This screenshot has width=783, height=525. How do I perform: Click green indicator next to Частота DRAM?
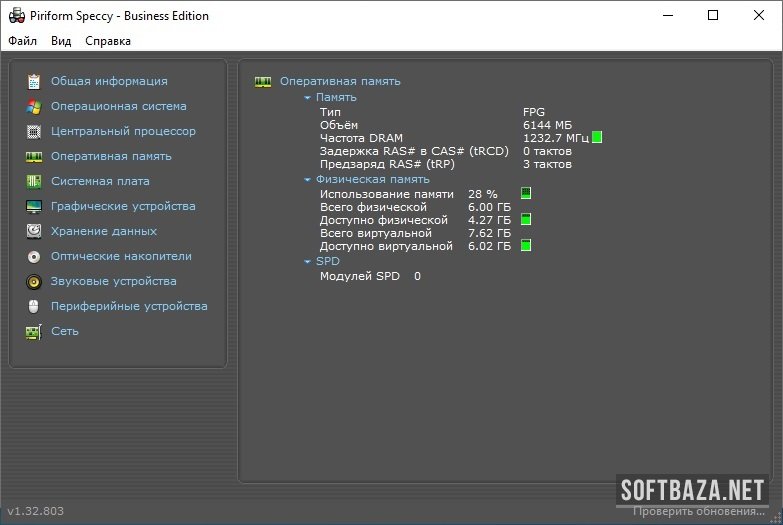tap(597, 137)
